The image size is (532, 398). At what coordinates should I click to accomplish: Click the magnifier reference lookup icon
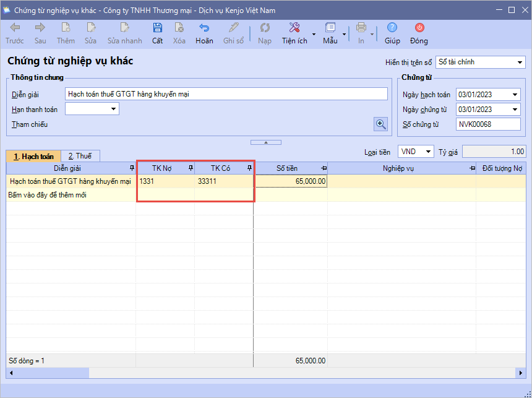point(380,124)
